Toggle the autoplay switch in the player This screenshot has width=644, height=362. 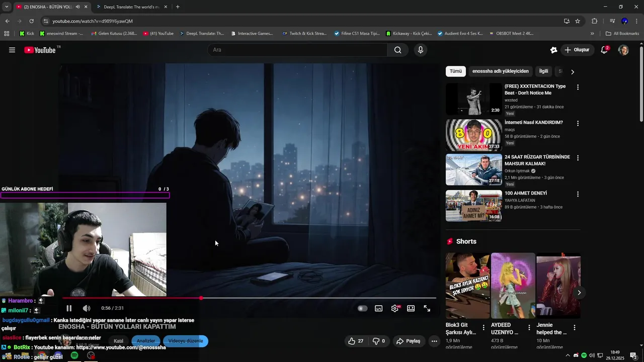coord(362,308)
